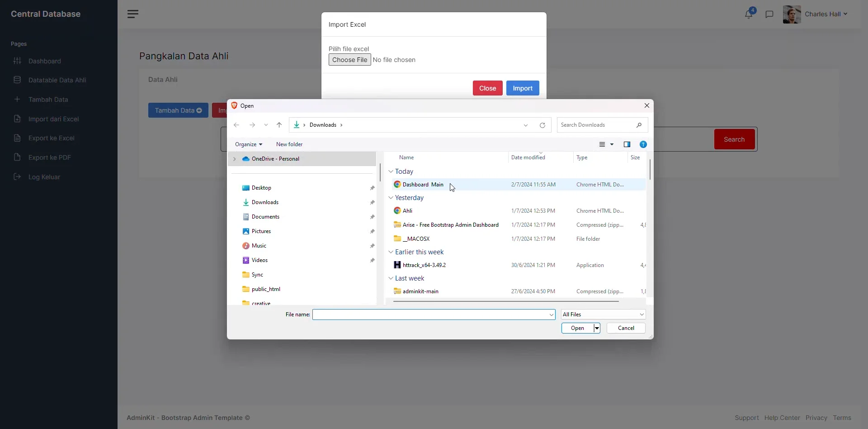Click the Import button
Viewport: 868px width, 429px height.
point(522,88)
